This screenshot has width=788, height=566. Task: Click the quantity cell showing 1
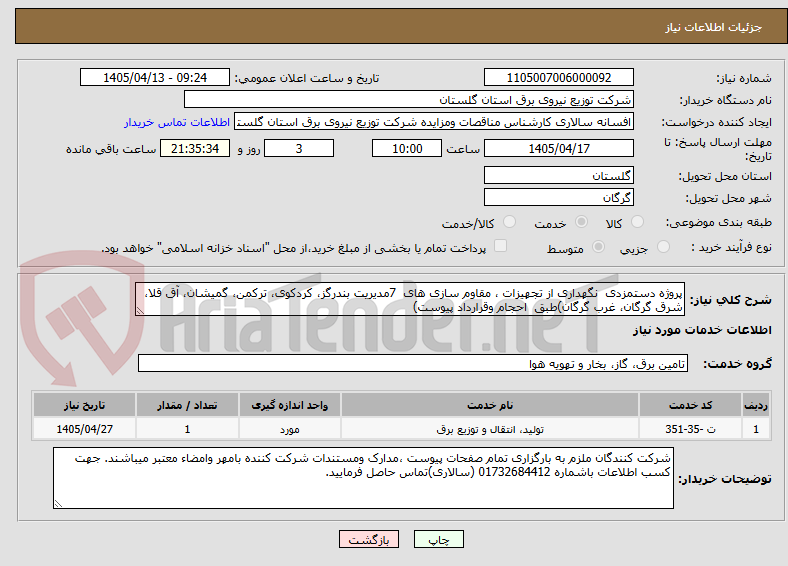(x=187, y=429)
